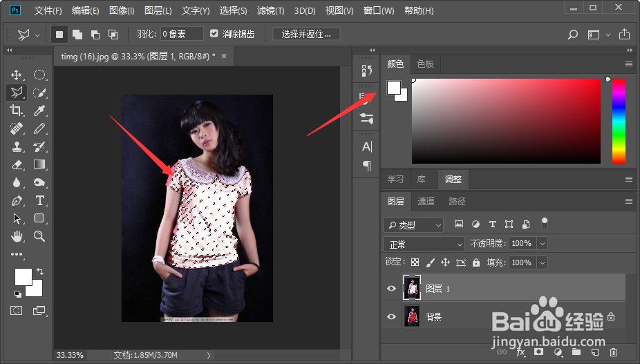The image size is (640, 364).
Task: Open the 文件(F) menu
Action: click(x=48, y=10)
